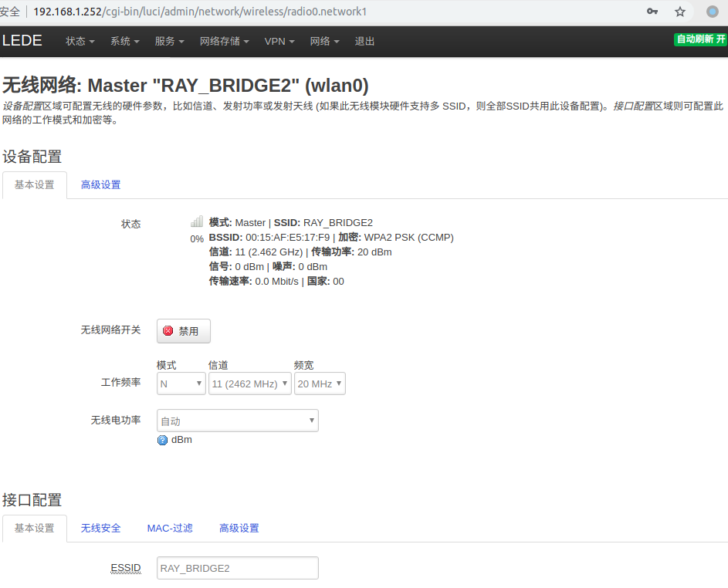This screenshot has width=728, height=588.
Task: Click the browser profile avatar icon
Action: pyautogui.click(x=713, y=12)
